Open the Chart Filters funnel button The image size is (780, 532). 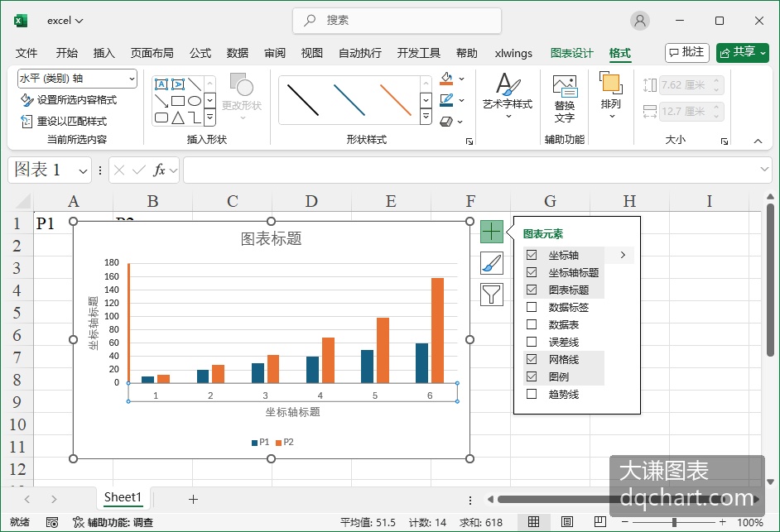tap(492, 295)
